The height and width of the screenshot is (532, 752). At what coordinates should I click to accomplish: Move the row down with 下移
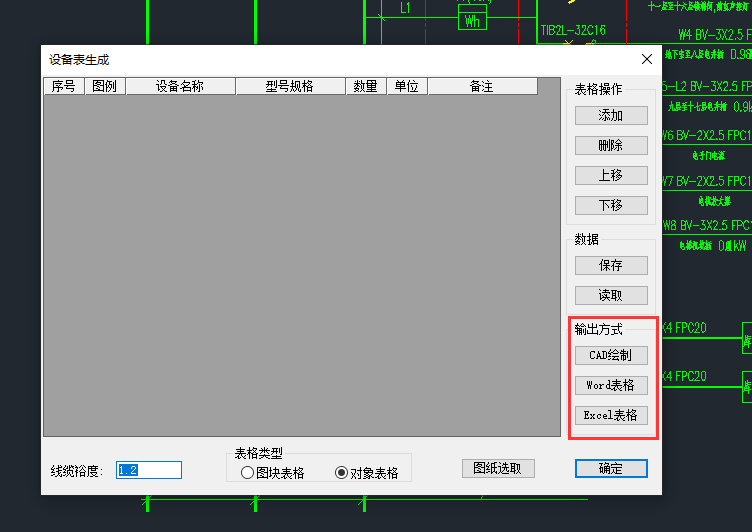610,205
